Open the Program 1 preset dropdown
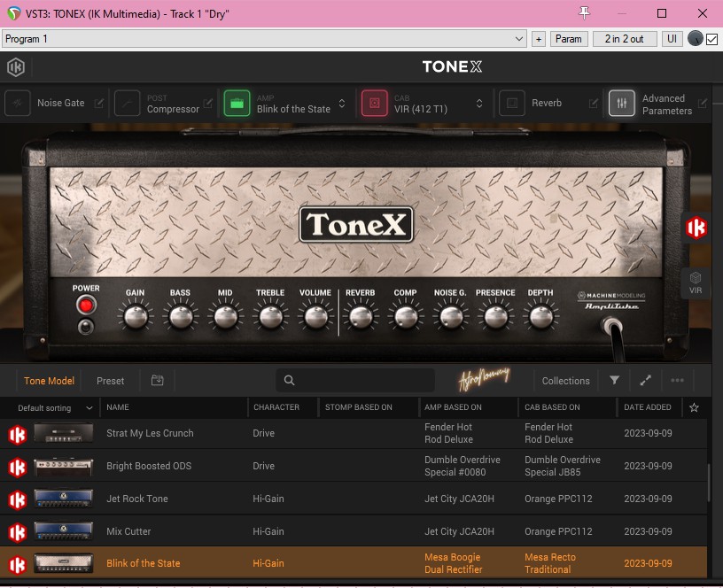723x588 pixels. click(x=265, y=39)
